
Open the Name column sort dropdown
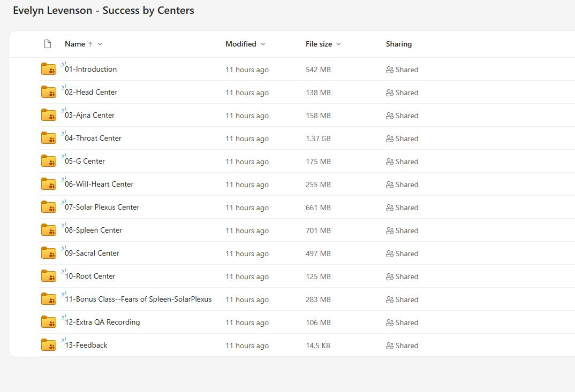click(x=100, y=44)
